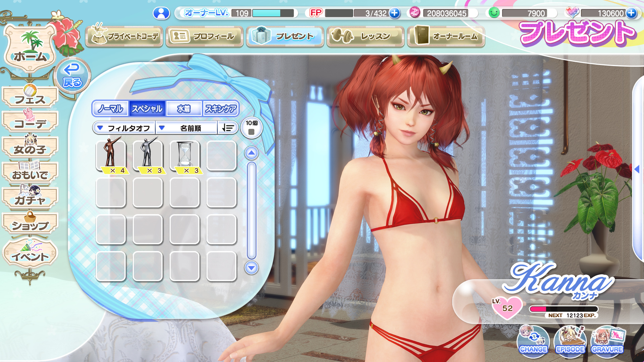Toggle the 10個 bulk gift checkbox
This screenshot has width=644, height=362.
click(x=251, y=128)
